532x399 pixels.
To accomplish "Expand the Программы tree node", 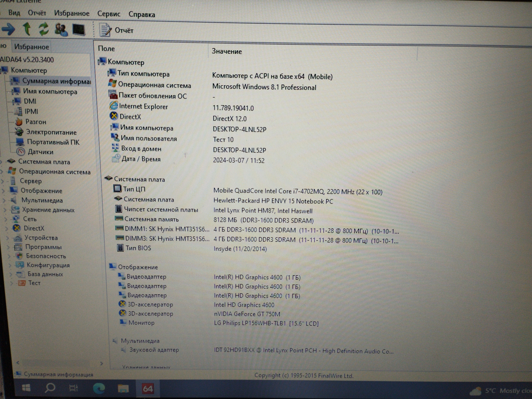I will 9,247.
